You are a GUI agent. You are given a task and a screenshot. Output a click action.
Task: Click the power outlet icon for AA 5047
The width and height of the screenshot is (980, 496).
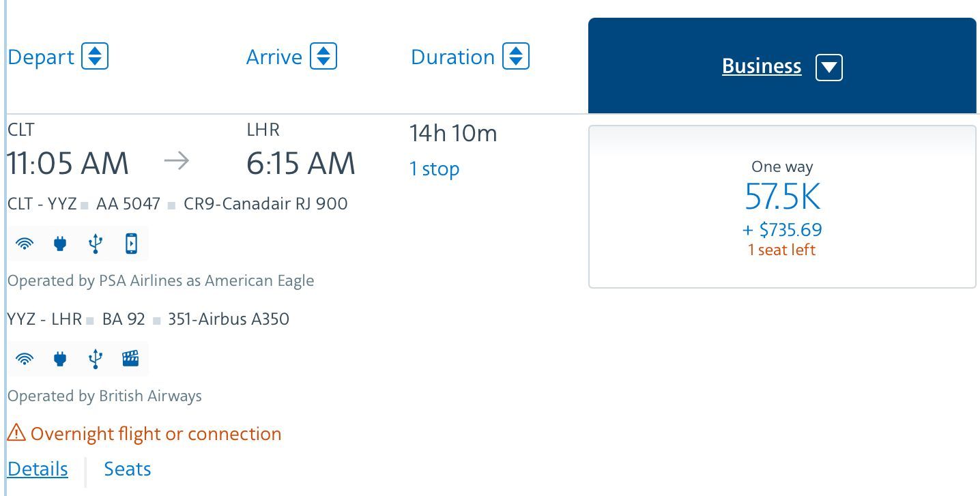pyautogui.click(x=60, y=244)
